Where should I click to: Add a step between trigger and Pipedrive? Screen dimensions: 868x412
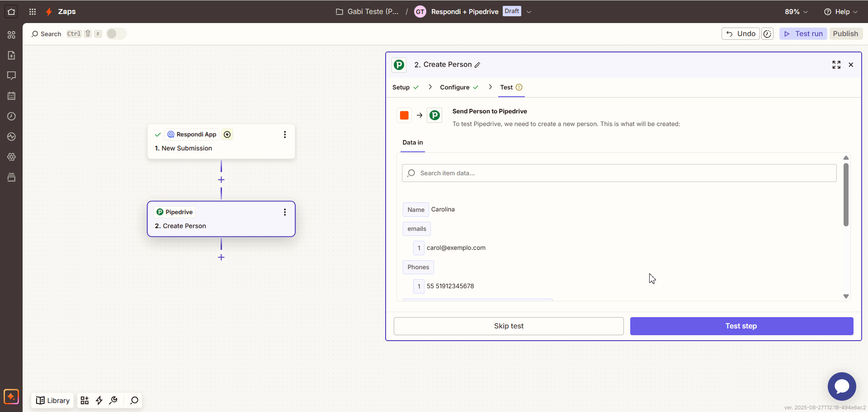[221, 180]
